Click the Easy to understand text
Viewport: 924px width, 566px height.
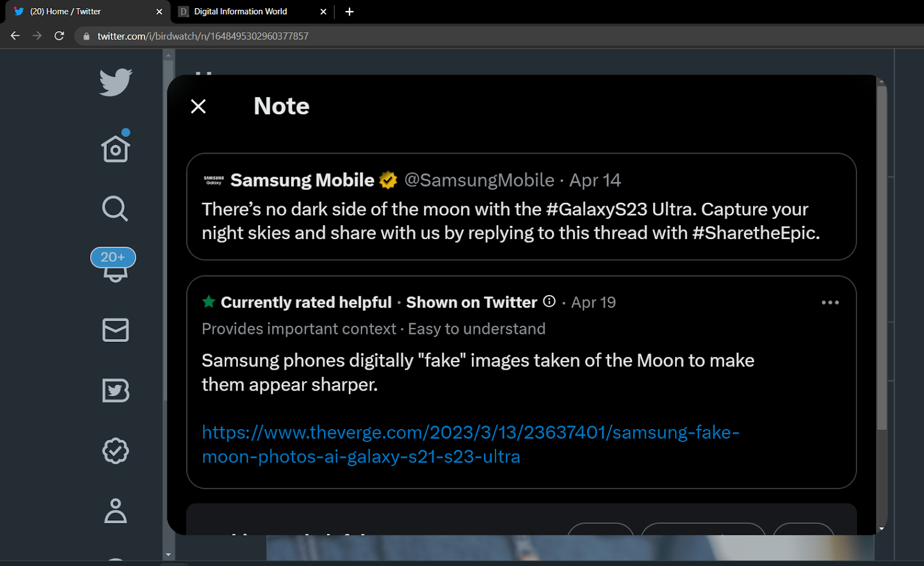click(x=476, y=329)
